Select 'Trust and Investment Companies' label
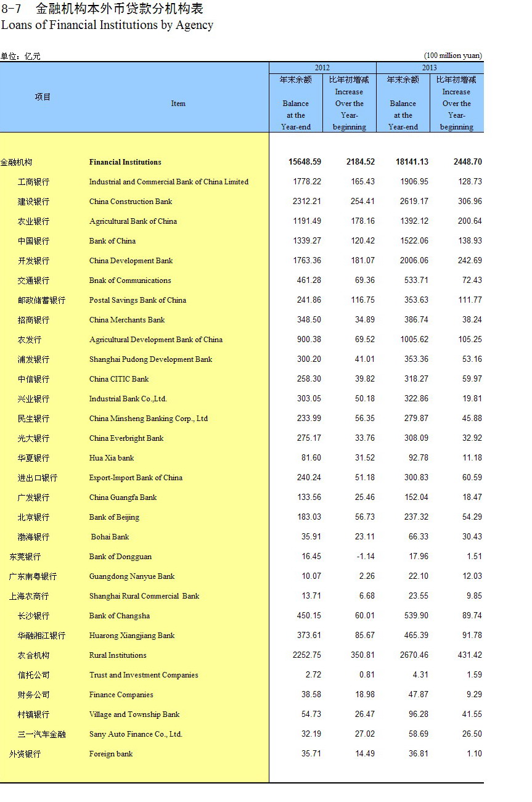 [x=144, y=675]
